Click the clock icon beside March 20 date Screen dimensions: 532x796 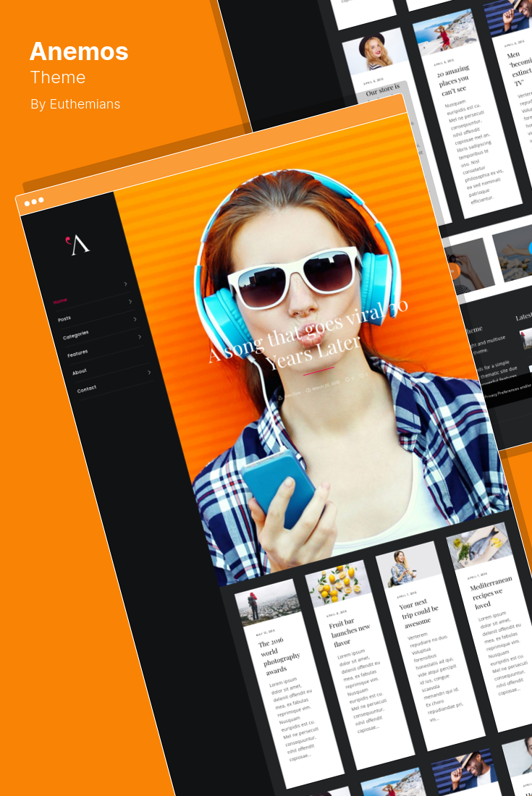(x=308, y=390)
